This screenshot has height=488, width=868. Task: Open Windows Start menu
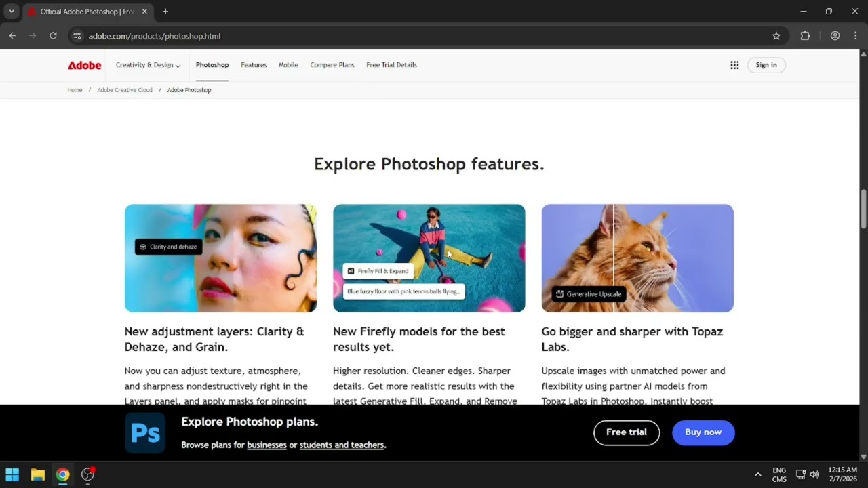[x=12, y=474]
